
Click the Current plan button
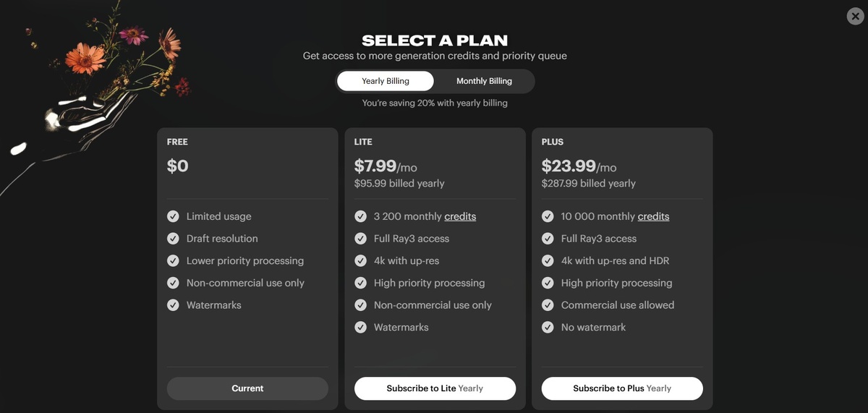point(247,388)
